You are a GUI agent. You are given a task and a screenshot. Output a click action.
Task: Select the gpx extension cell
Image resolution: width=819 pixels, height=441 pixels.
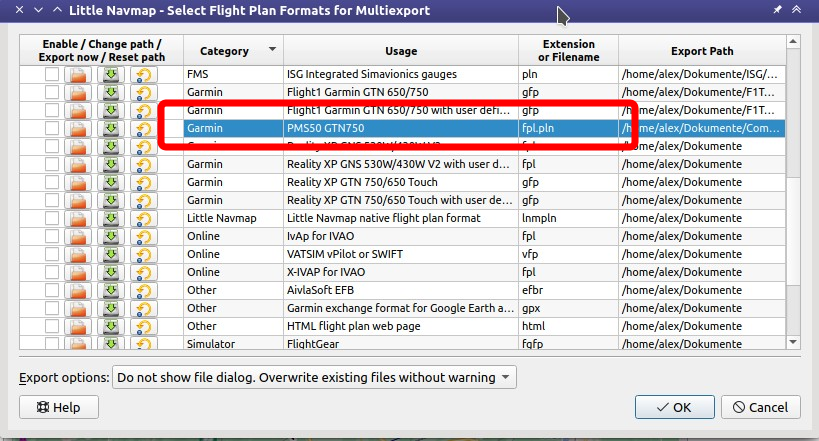pyautogui.click(x=568, y=308)
